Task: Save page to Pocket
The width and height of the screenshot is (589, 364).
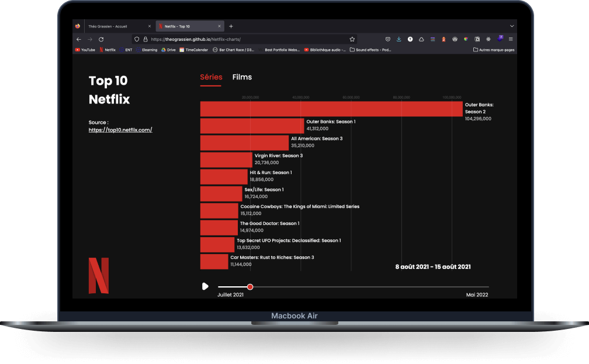Action: (388, 39)
